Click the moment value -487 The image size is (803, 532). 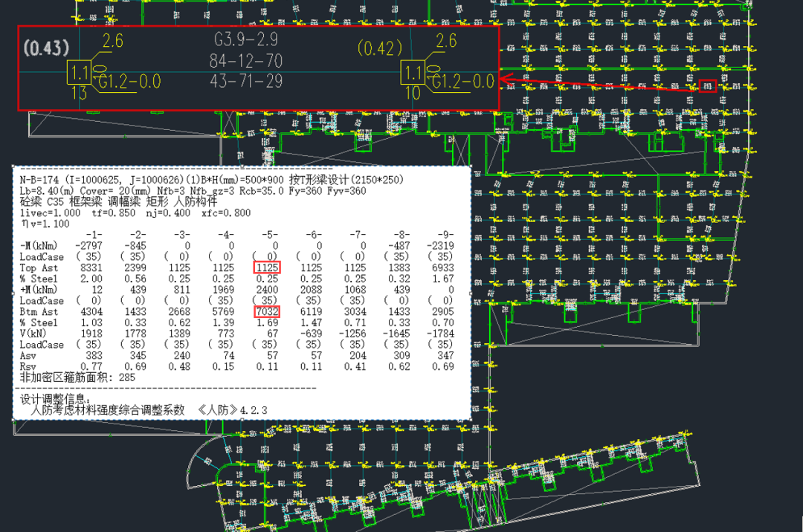click(x=399, y=245)
